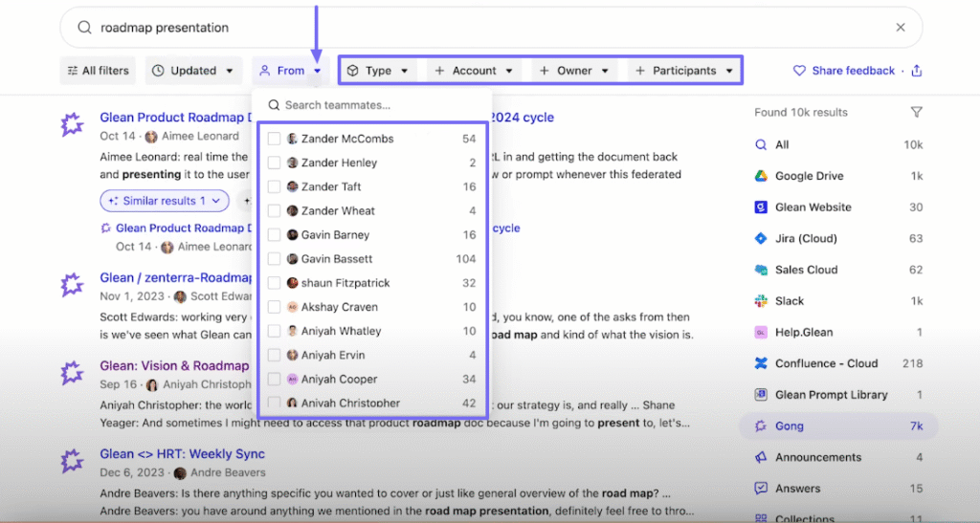This screenshot has width=980, height=523.
Task: Check the Aniyah Whatley checkbox
Action: (x=274, y=331)
